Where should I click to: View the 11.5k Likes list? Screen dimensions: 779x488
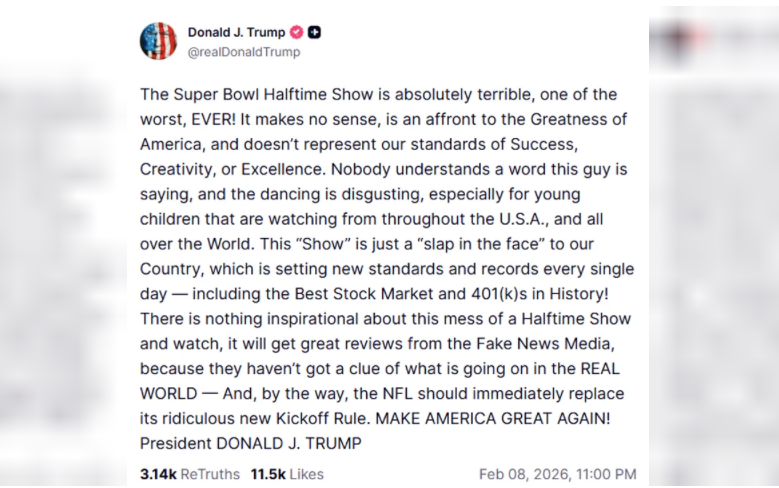[287, 474]
